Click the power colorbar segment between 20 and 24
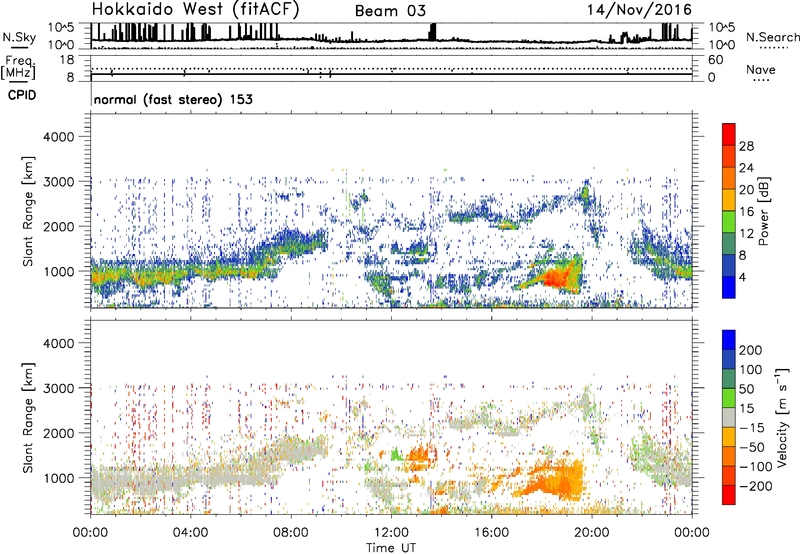800x554 pixels. (729, 178)
